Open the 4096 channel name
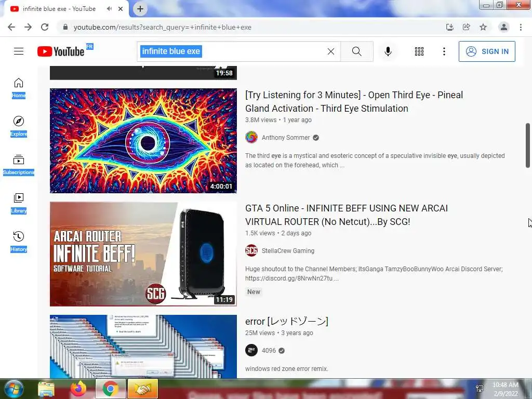 (269, 351)
